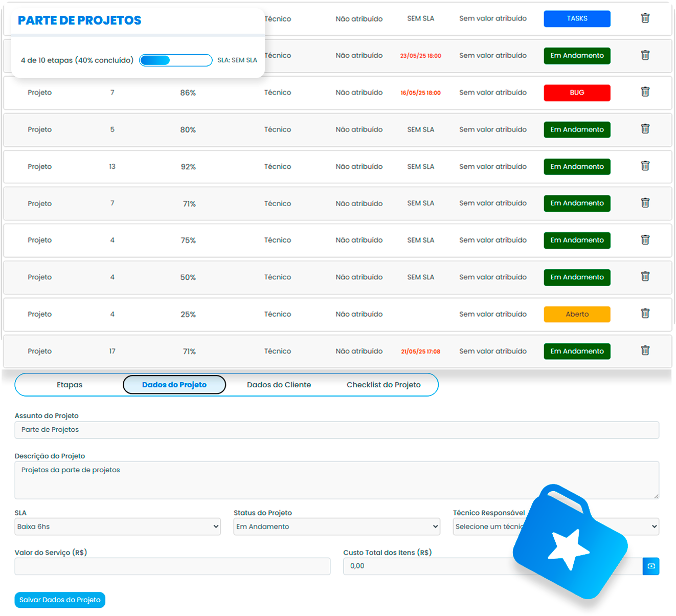
Task: Click the money icon next to Custo Total
Action: point(651,566)
